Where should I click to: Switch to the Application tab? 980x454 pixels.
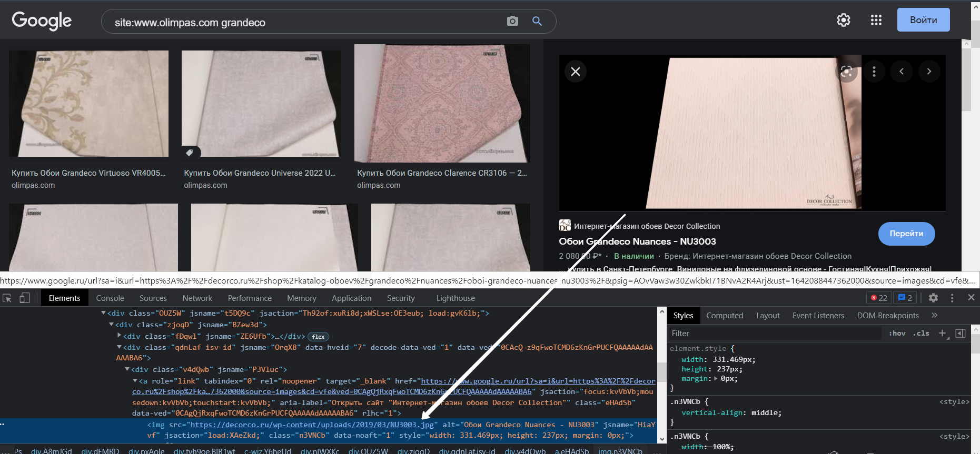click(351, 298)
